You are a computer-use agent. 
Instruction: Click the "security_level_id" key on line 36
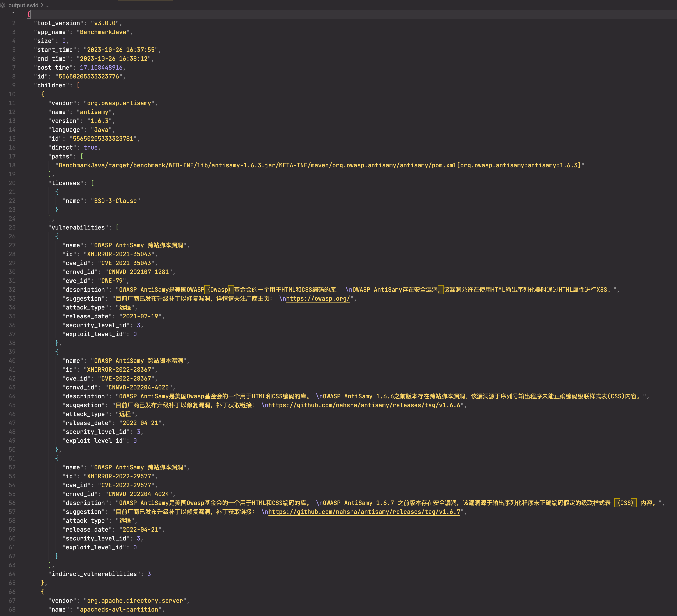96,325
